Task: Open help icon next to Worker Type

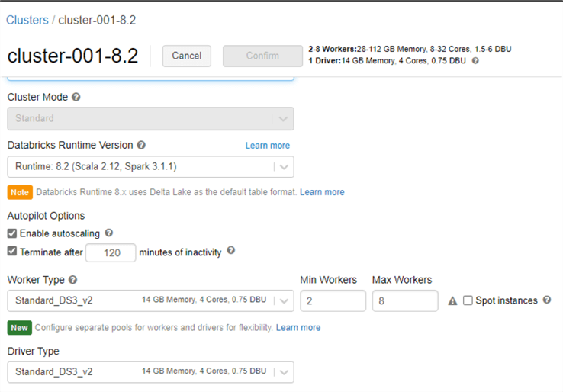Action: tap(73, 280)
